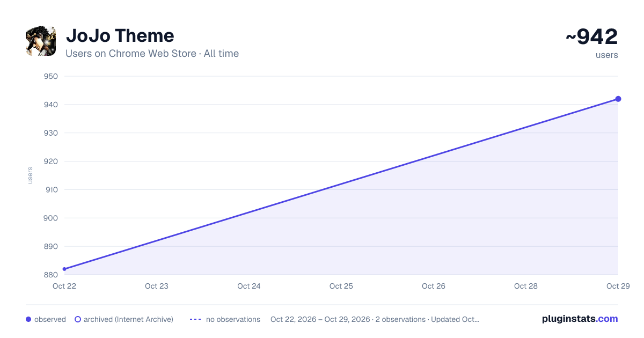Click the 920 y-axis label
Image resolution: width=644 pixels, height=338 pixels.
pos(51,161)
